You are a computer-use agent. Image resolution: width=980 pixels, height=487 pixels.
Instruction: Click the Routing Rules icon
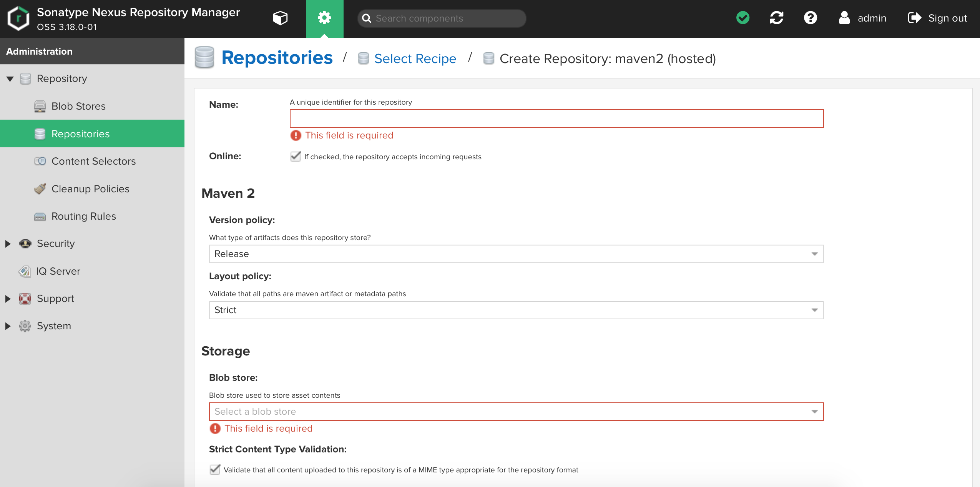[40, 216]
